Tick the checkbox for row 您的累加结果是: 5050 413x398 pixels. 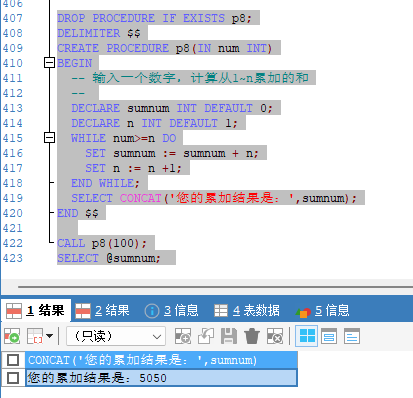coord(13,378)
